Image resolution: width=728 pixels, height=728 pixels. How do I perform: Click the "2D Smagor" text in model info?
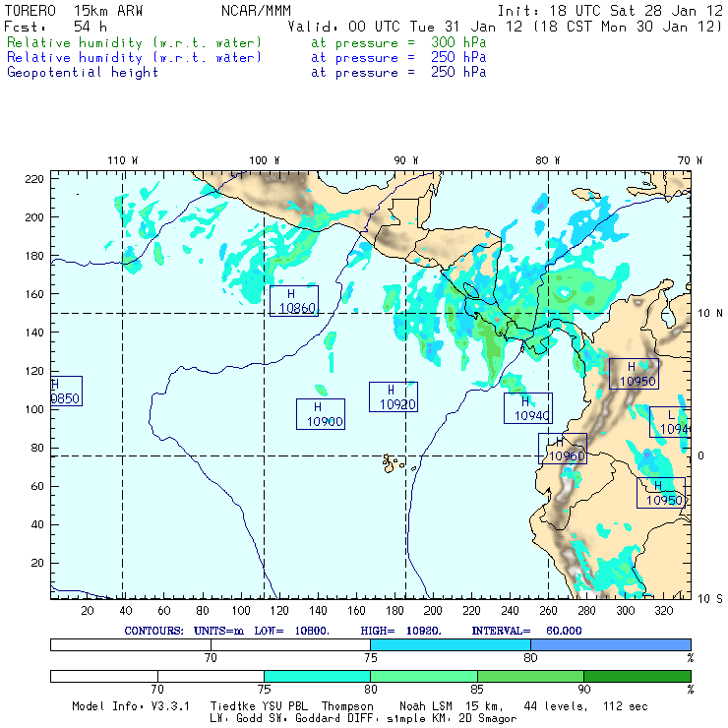point(488,719)
